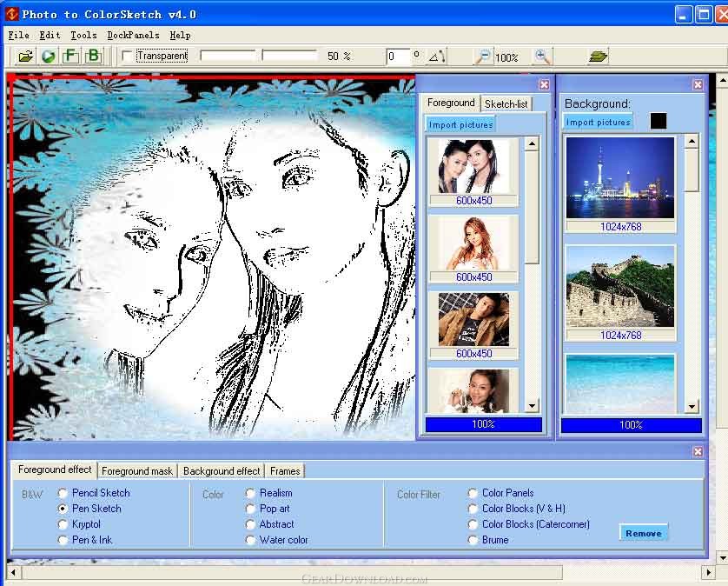The image size is (728, 586).
Task: Select the Pencil Sketch radio button
Action: click(63, 493)
